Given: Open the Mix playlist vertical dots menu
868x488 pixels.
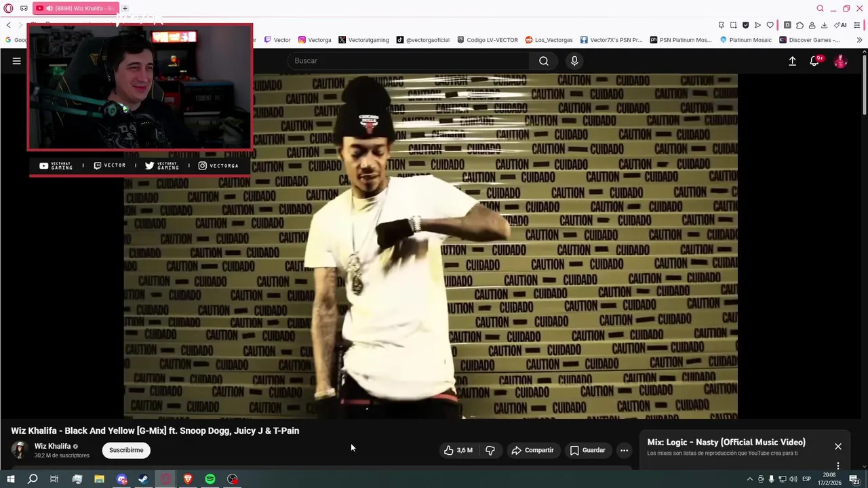Looking at the screenshot, I should 838,466.
